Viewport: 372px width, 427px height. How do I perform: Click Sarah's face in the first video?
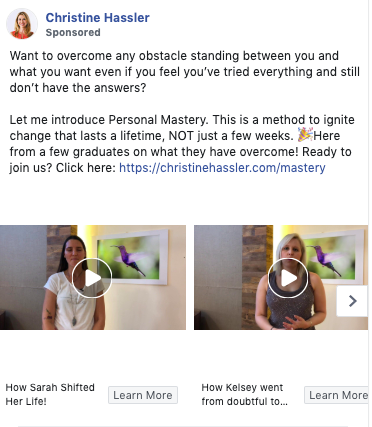click(x=74, y=252)
